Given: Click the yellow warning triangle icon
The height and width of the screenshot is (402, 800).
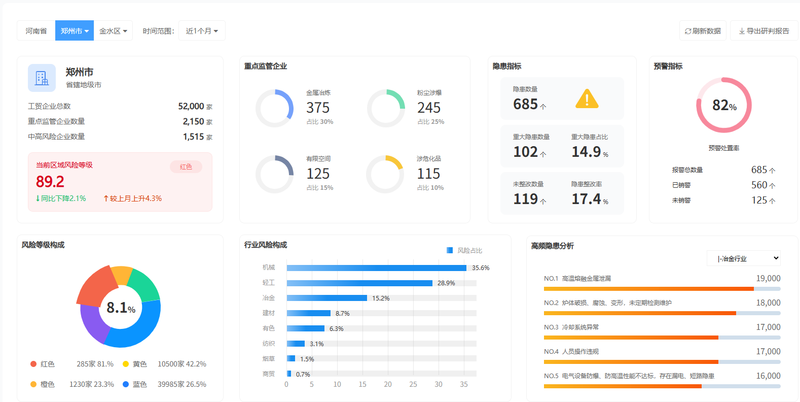Looking at the screenshot, I should (x=587, y=99).
